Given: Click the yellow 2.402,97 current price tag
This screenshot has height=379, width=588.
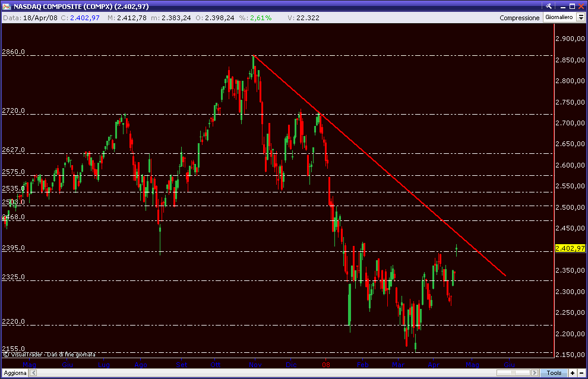Looking at the screenshot, I should pos(570,248).
